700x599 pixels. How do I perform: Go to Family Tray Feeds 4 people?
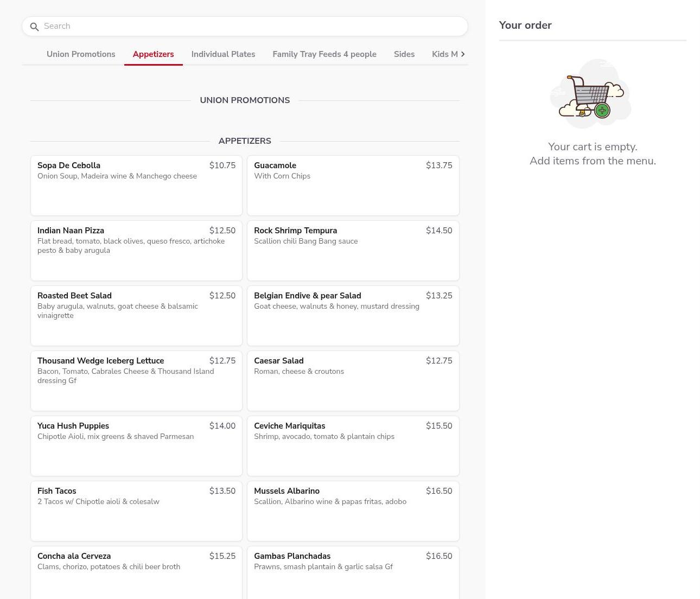click(x=324, y=54)
